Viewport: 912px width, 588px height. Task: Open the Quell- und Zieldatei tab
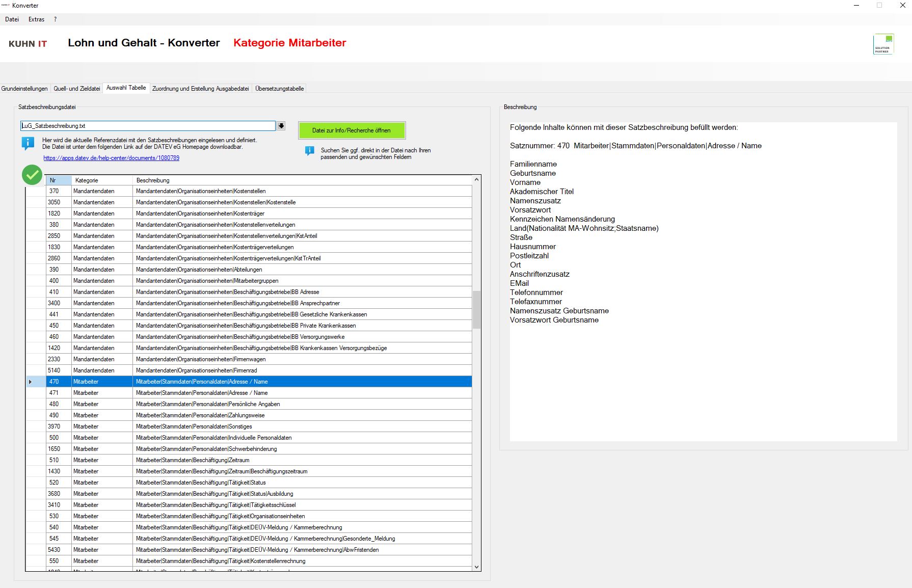pyautogui.click(x=77, y=88)
